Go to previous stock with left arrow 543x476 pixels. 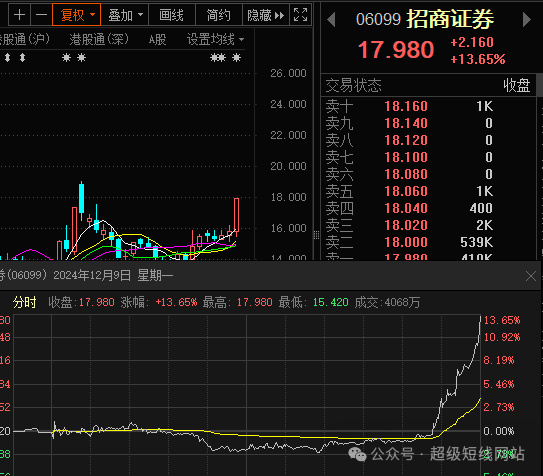[x=331, y=19]
